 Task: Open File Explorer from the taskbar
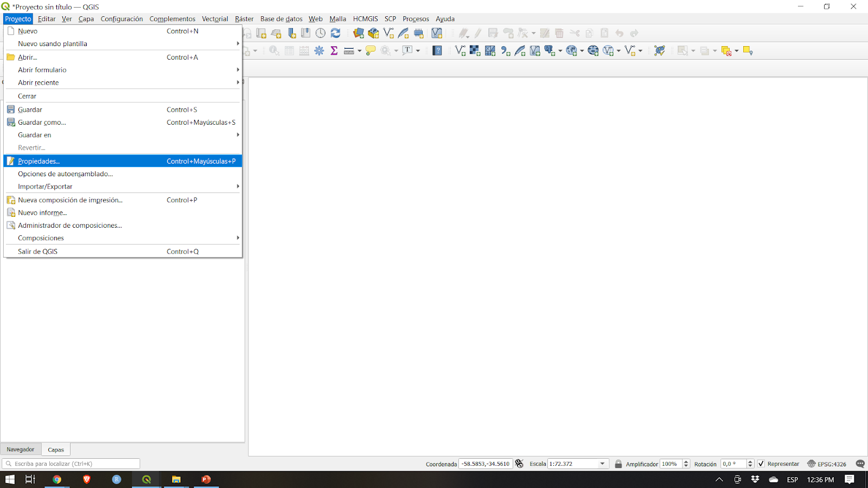176,479
